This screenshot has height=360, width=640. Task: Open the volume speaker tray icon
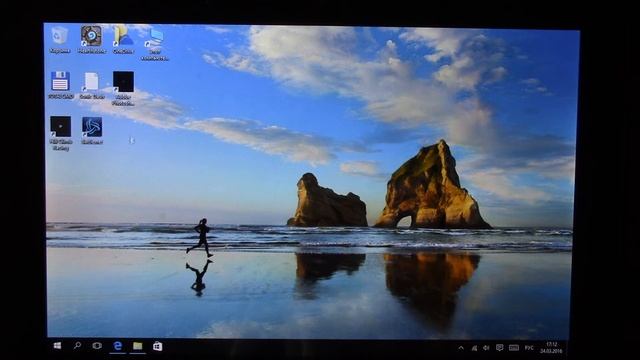486,348
